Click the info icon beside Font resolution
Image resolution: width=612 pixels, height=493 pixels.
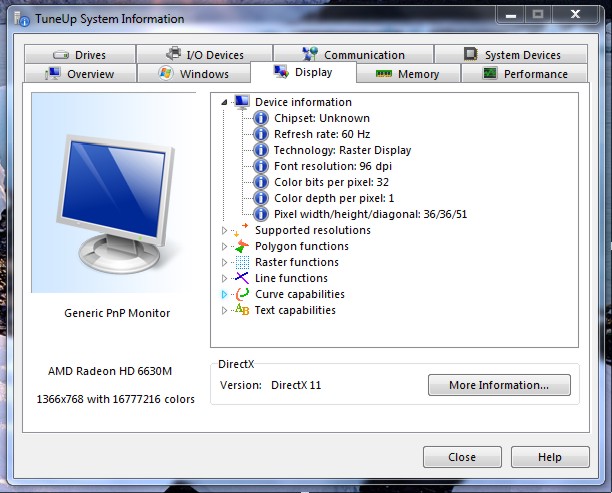click(261, 166)
